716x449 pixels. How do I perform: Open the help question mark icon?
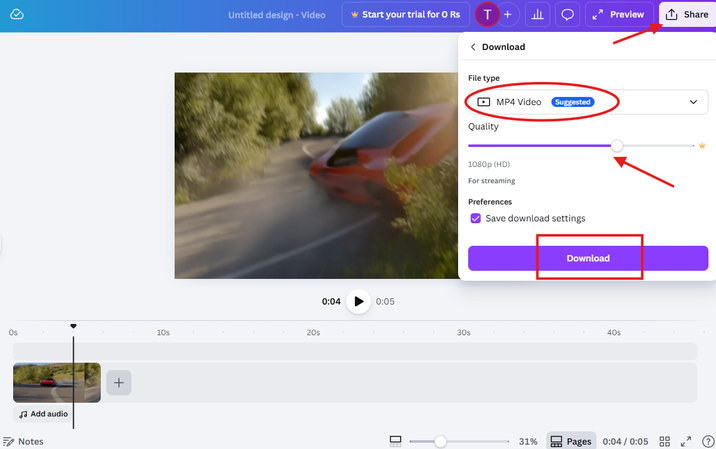click(x=708, y=441)
